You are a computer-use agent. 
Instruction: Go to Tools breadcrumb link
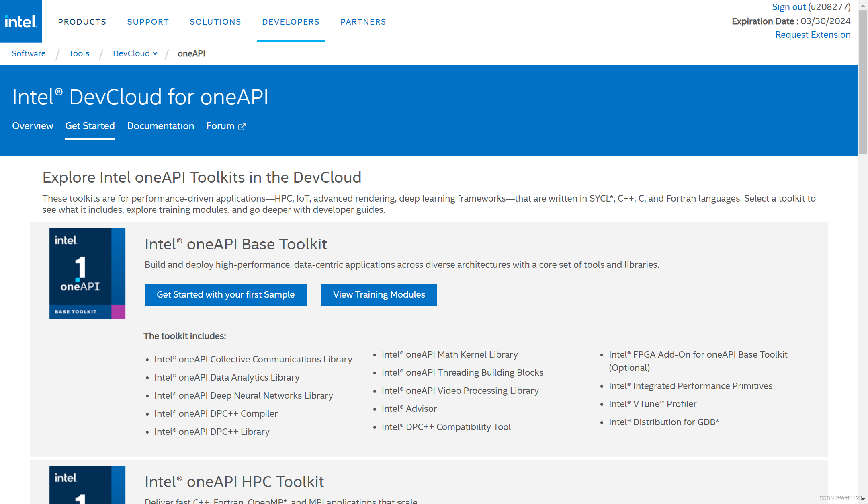79,53
